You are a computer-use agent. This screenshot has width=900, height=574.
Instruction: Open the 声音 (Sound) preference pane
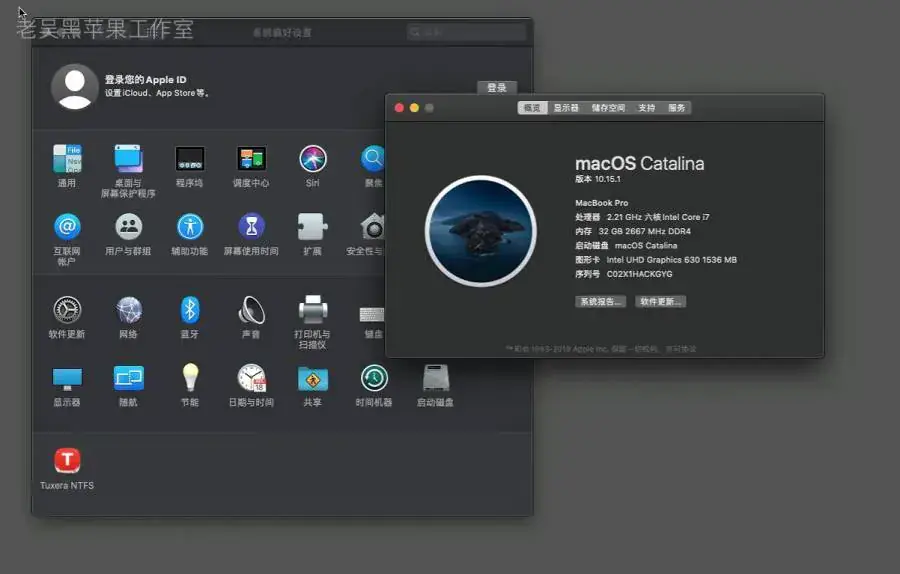coord(251,310)
